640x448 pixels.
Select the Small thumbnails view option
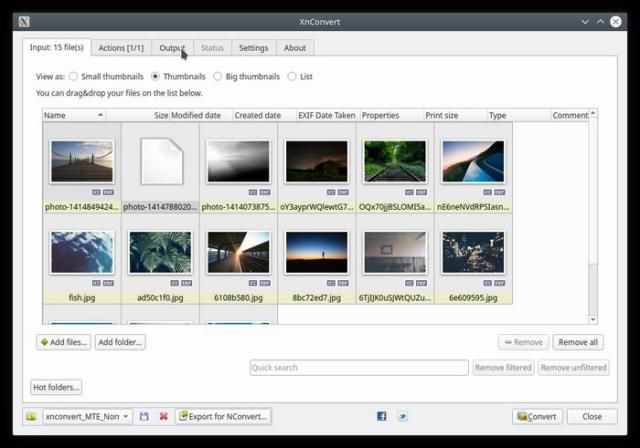click(x=74, y=76)
